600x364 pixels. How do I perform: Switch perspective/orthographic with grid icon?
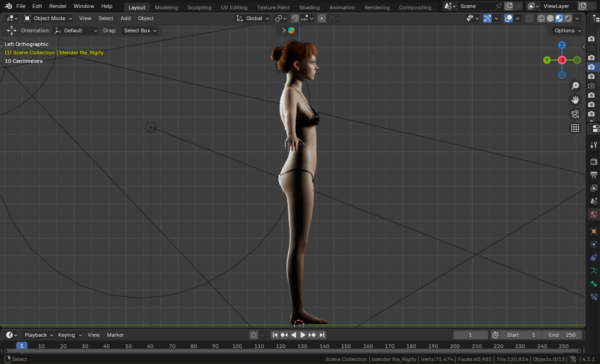[575, 128]
